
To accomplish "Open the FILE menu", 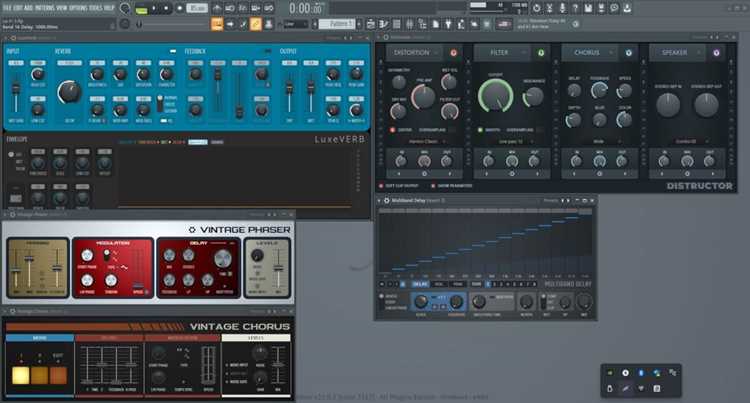I will (x=7, y=8).
